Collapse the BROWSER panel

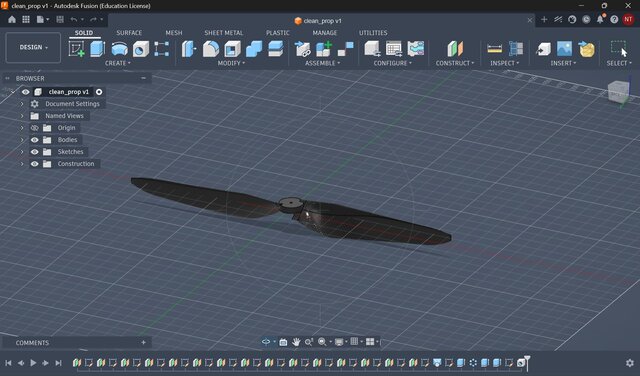(143, 78)
